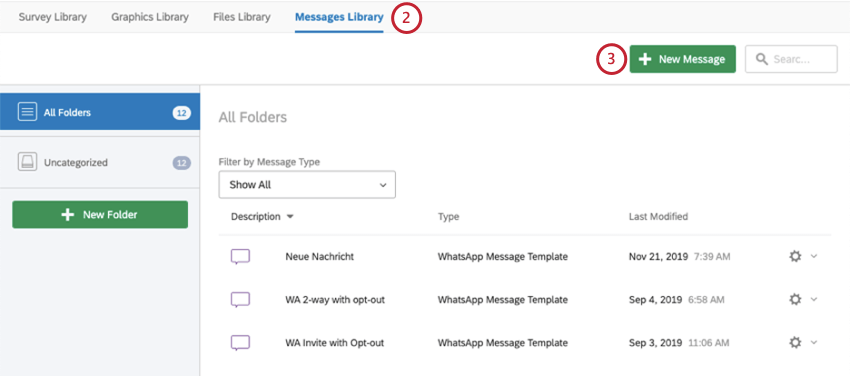Click the message icon for WA 2-way with opt-out
The height and width of the screenshot is (376, 850).
[240, 300]
